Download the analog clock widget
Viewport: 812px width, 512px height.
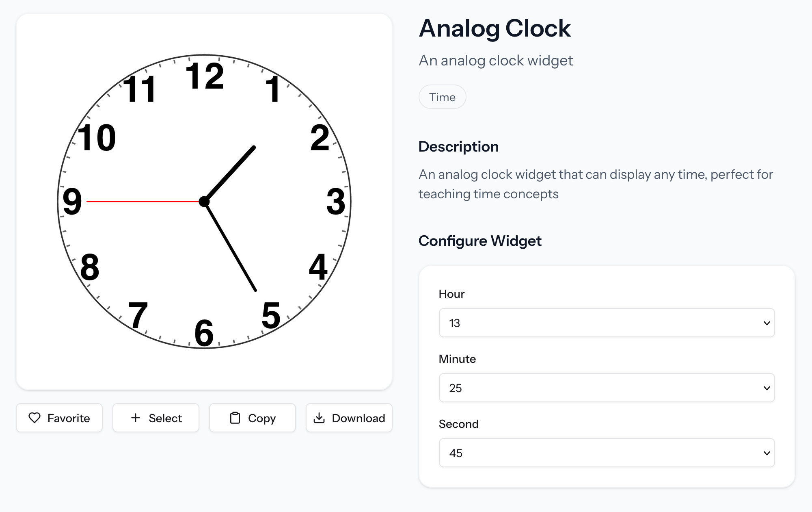click(x=349, y=418)
